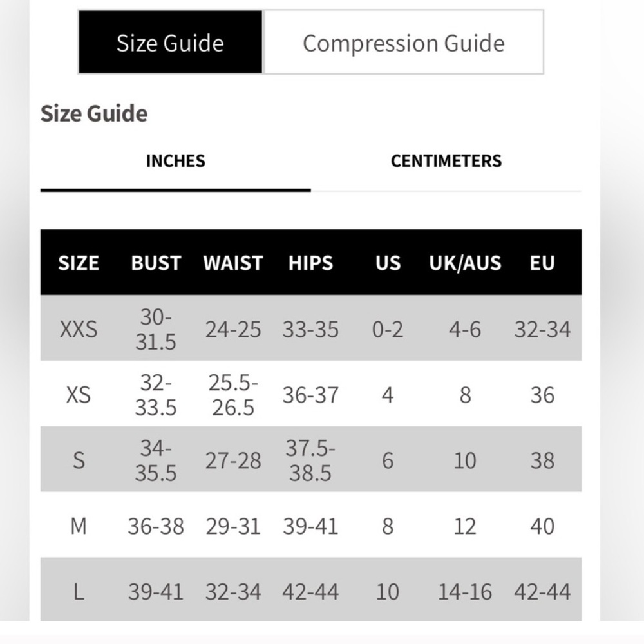The height and width of the screenshot is (644, 644).
Task: Click the HIPS column header
Action: tap(310, 263)
